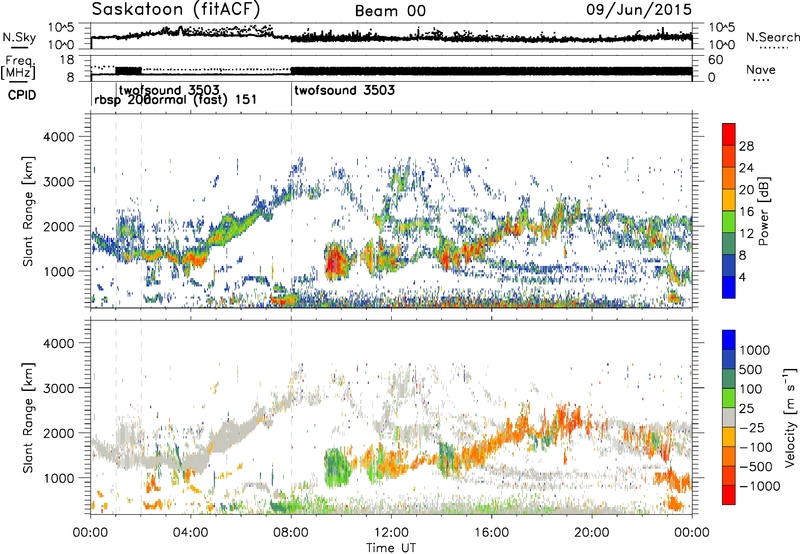The height and width of the screenshot is (554, 800).
Task: Click the 'Slant Range [km]' label of the velocity panel
Action: 28,417
